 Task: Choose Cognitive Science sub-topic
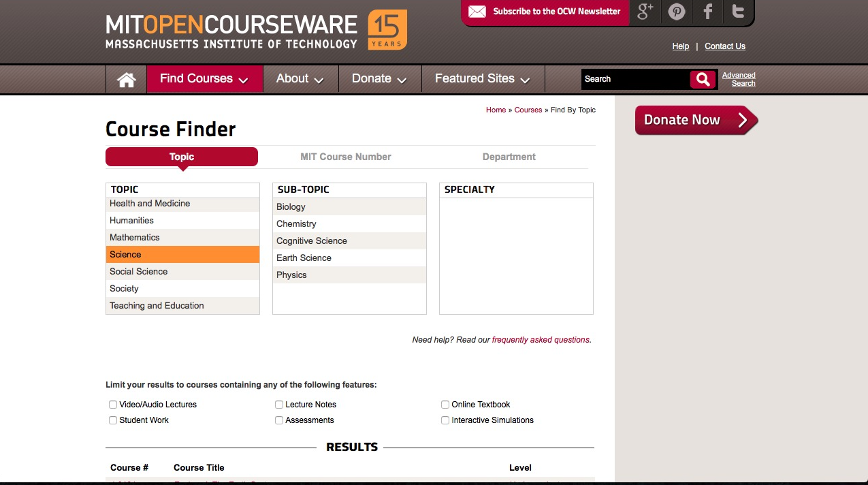pos(349,241)
